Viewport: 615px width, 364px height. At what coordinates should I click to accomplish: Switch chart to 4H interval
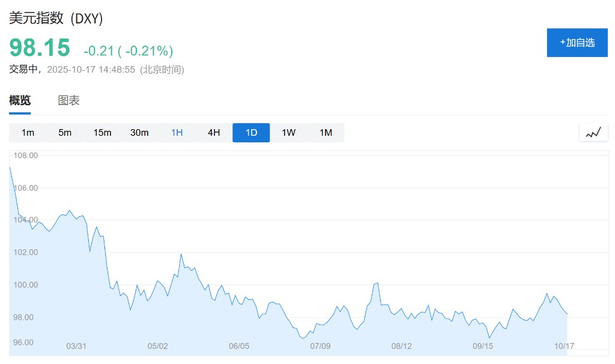coord(214,133)
